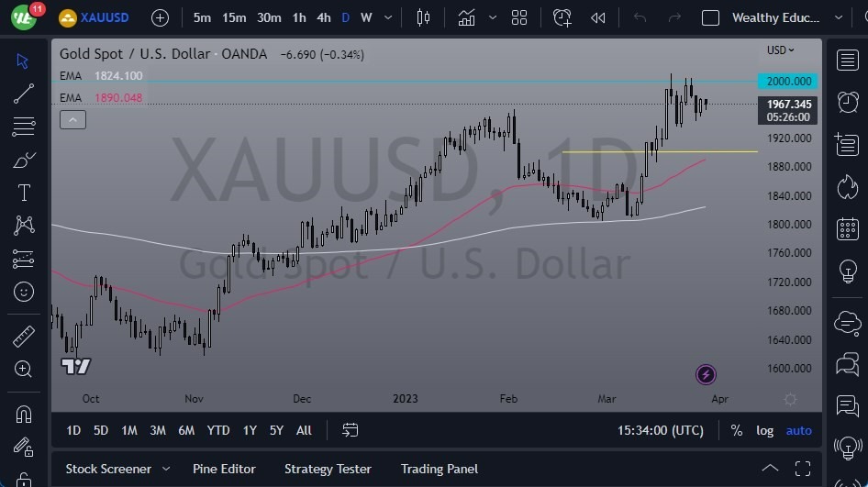Screen dimensions: 868x487
Task: Start bar replay mode
Action: click(598, 17)
